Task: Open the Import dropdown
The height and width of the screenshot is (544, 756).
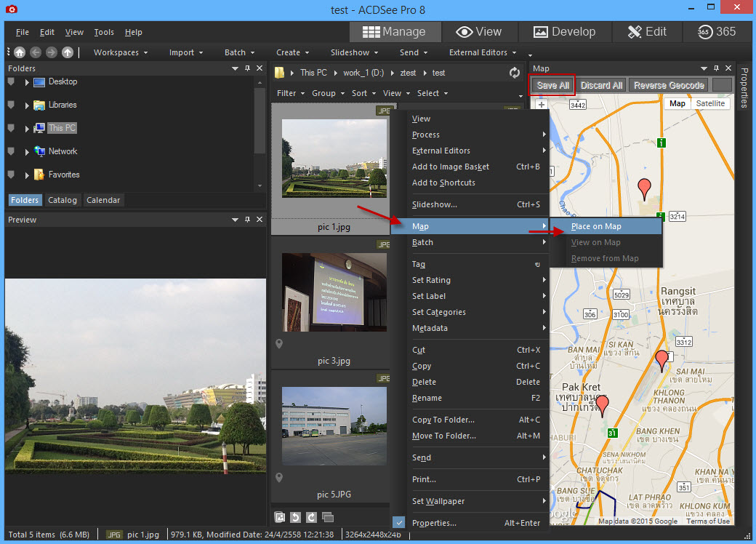Action: pyautogui.click(x=186, y=52)
